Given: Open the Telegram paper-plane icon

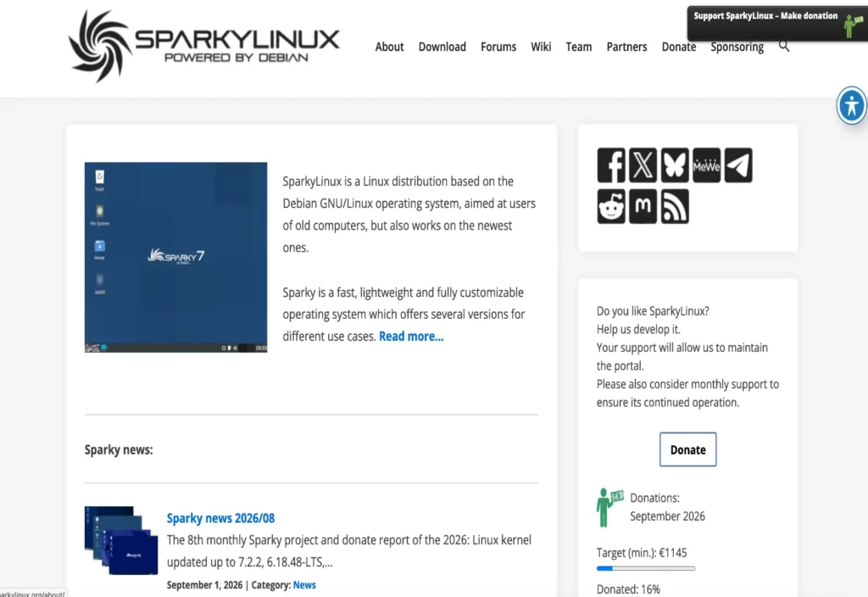Looking at the screenshot, I should tap(738, 165).
